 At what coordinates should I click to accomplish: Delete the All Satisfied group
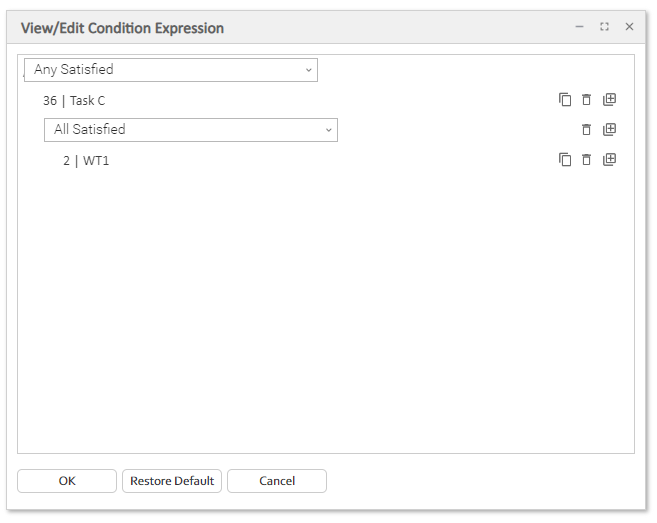point(587,130)
